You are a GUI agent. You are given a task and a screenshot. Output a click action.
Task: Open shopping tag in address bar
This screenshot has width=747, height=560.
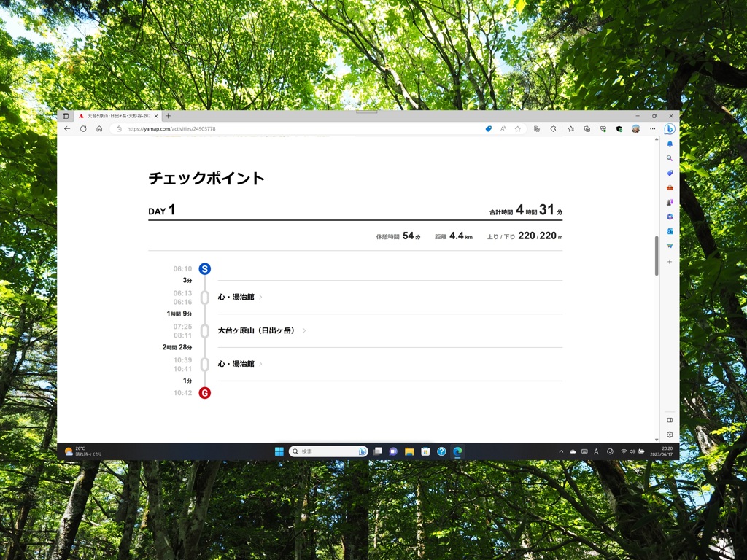pyautogui.click(x=488, y=128)
